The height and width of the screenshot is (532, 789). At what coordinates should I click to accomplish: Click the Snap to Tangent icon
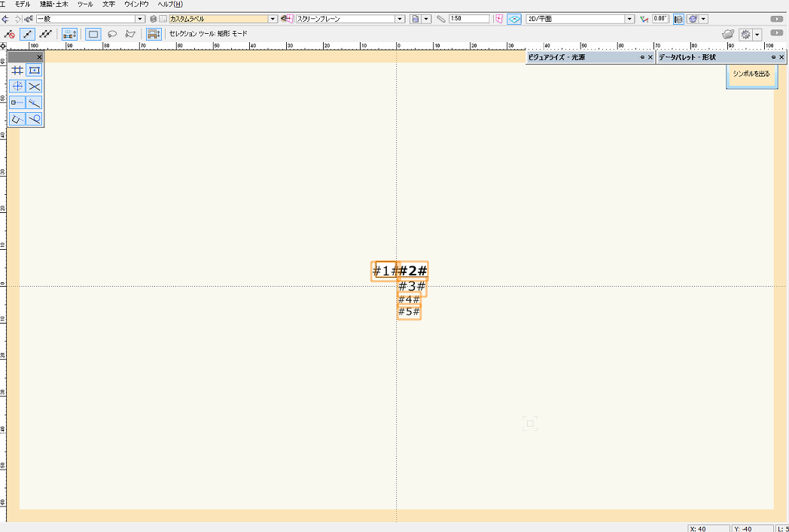[x=34, y=119]
